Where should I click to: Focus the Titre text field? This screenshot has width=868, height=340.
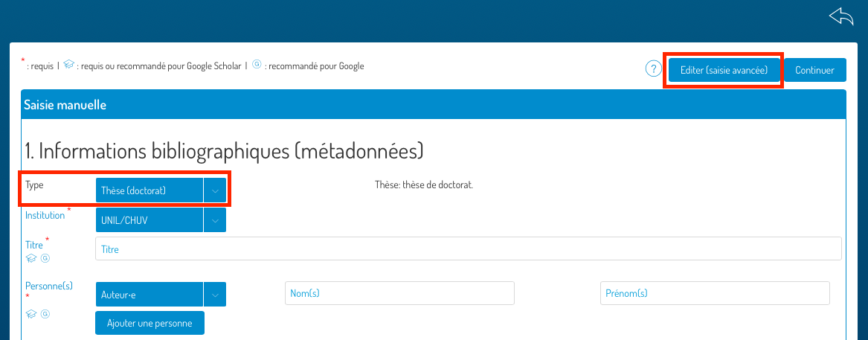(x=468, y=249)
